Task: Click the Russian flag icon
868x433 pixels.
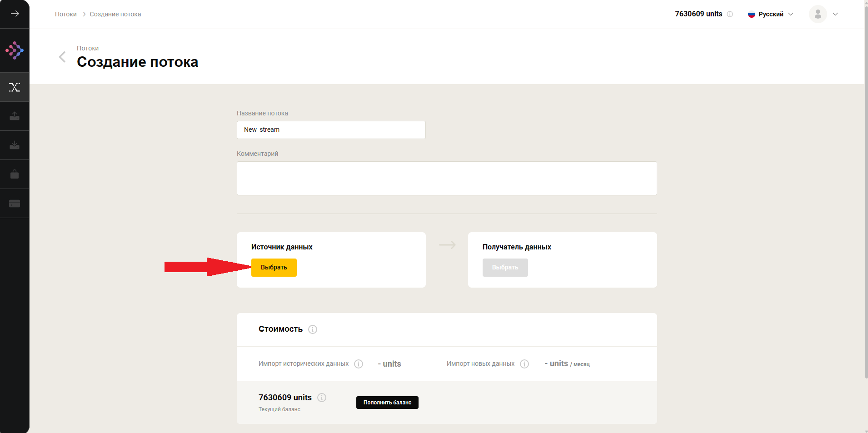Action: coord(752,14)
